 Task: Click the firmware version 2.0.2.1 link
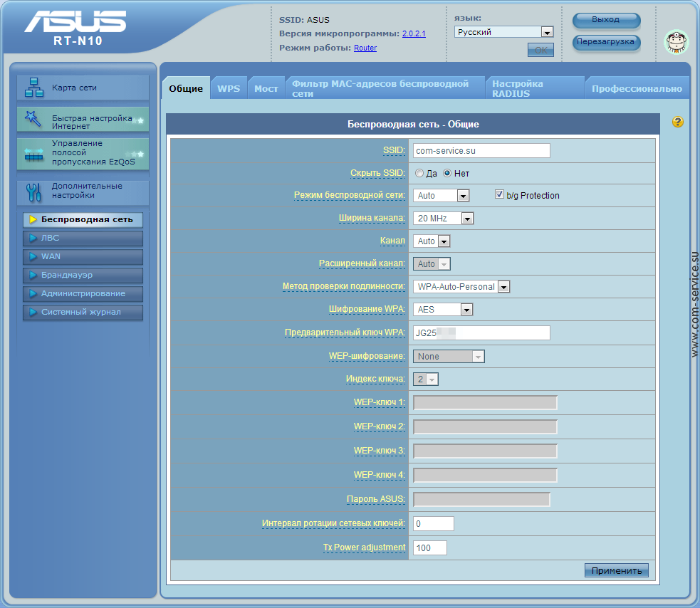point(414,33)
